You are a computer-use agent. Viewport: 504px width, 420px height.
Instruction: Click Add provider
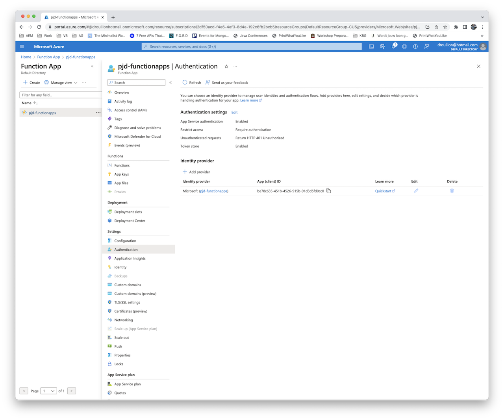(x=196, y=172)
